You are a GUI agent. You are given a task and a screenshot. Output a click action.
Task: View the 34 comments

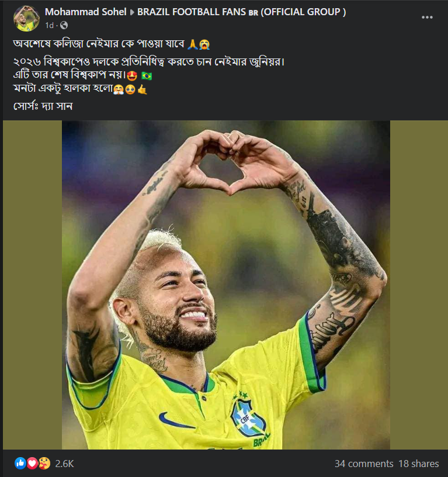pos(363,464)
